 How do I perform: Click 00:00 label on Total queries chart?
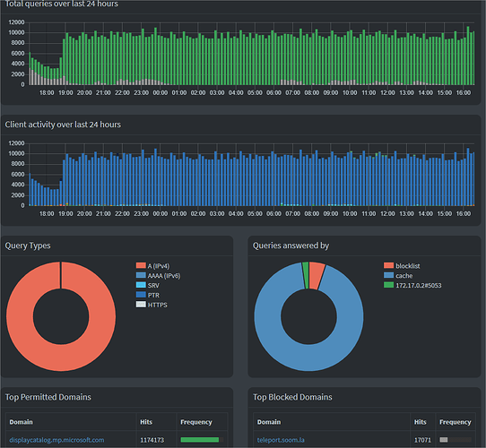pos(161,92)
